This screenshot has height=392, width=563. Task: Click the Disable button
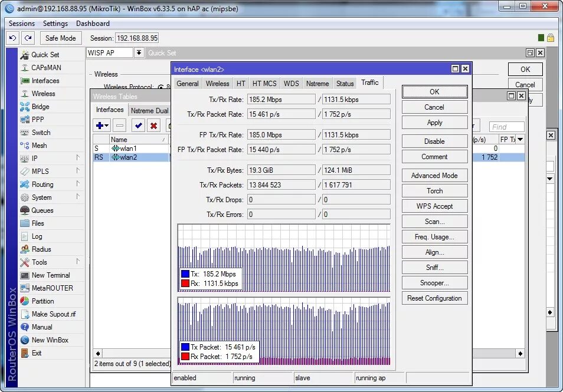click(x=434, y=141)
